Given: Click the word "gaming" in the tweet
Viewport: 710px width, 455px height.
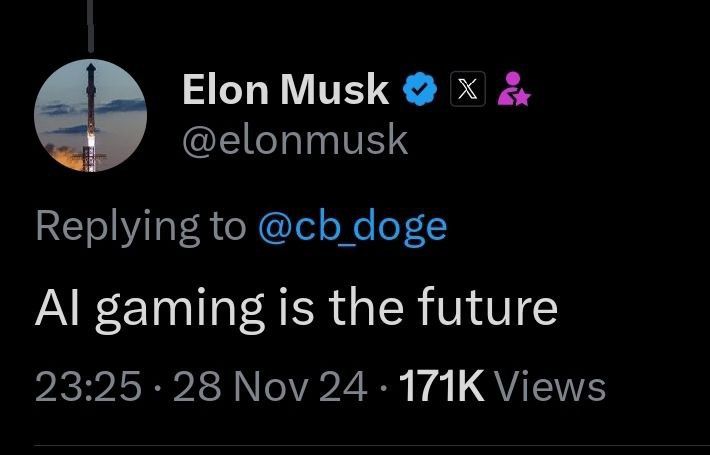Looking at the screenshot, I should coord(188,308).
